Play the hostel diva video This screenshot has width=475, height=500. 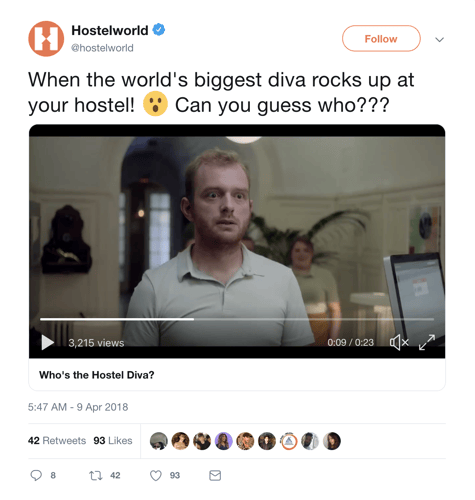48,342
